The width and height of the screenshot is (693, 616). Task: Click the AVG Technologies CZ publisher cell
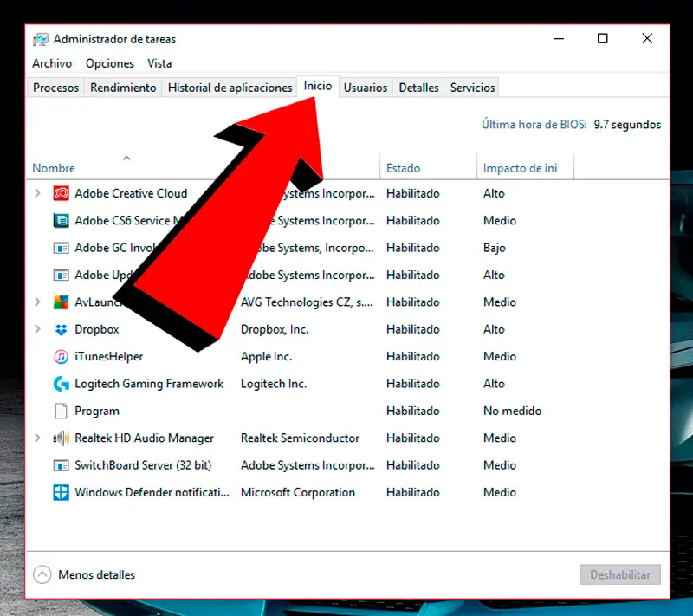point(307,302)
